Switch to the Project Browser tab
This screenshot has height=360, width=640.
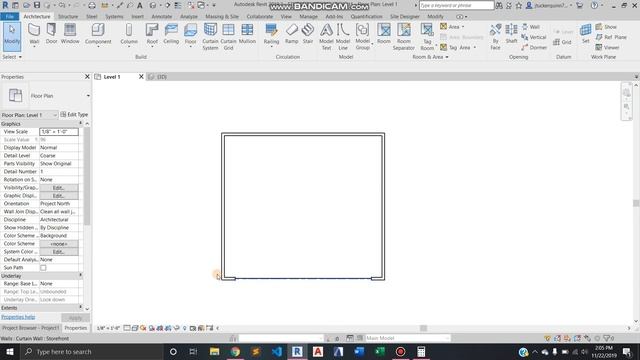click(x=31, y=328)
